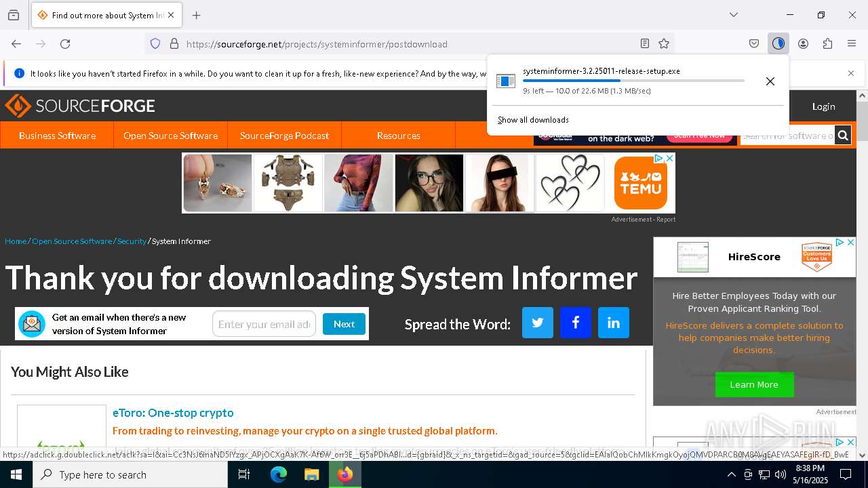This screenshot has height=488, width=868.
Task: Close the System Informer browser tab
Action: point(171,15)
